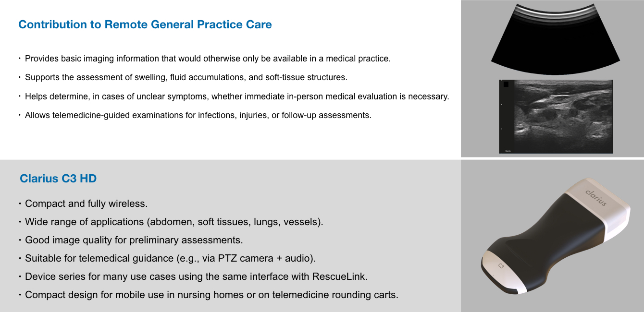Click the "Clarius C3 HD" heading

58,179
